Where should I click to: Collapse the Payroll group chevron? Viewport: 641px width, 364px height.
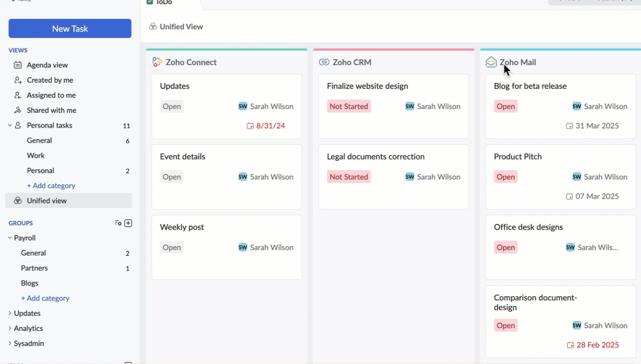click(10, 238)
